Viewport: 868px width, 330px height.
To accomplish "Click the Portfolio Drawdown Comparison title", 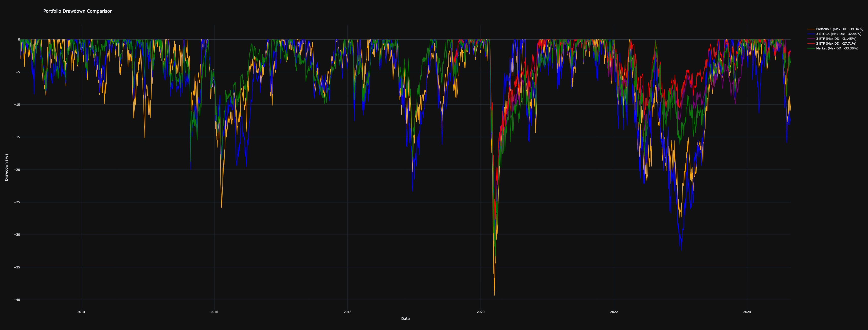I will [x=78, y=11].
